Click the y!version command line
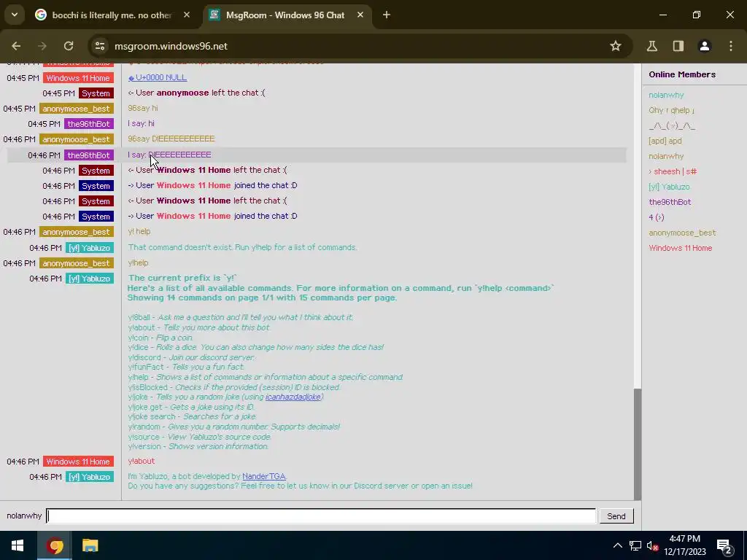The image size is (747, 560). click(198, 447)
